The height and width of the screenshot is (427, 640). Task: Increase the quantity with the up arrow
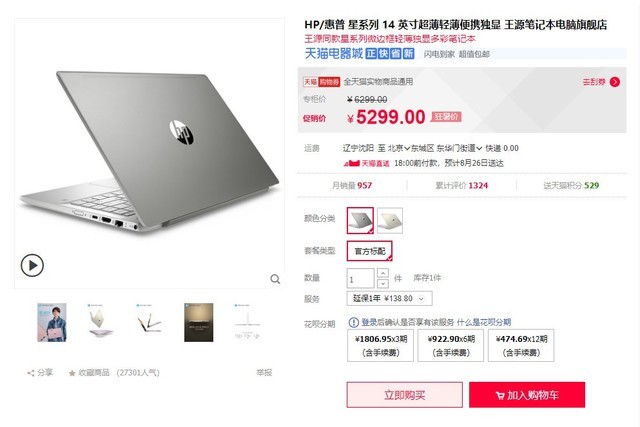[x=383, y=273]
